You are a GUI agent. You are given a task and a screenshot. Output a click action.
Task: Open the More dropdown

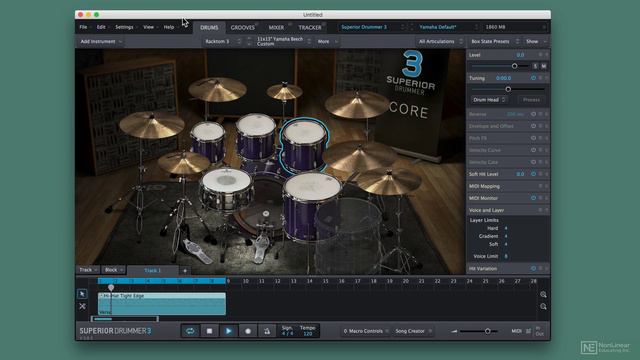pyautogui.click(x=327, y=42)
